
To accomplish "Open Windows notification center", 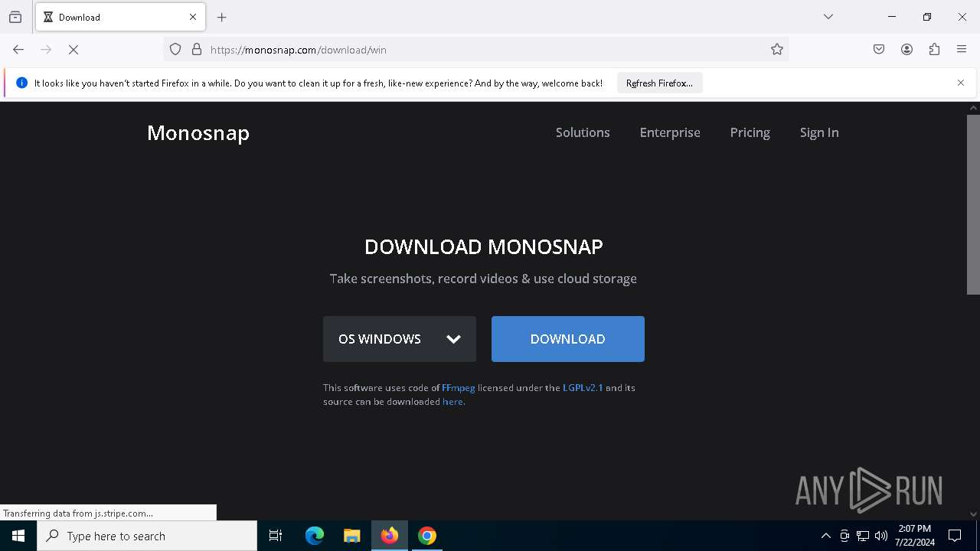I will 955,536.
